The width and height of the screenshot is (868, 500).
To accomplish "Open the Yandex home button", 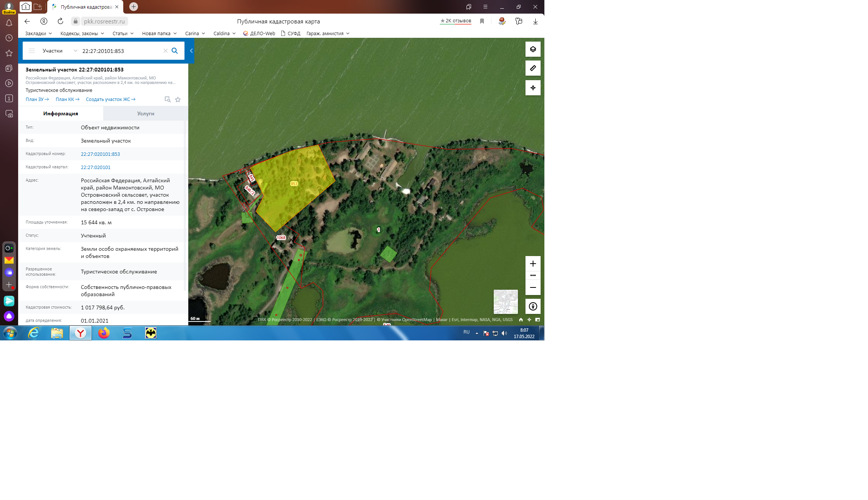I will click(44, 21).
